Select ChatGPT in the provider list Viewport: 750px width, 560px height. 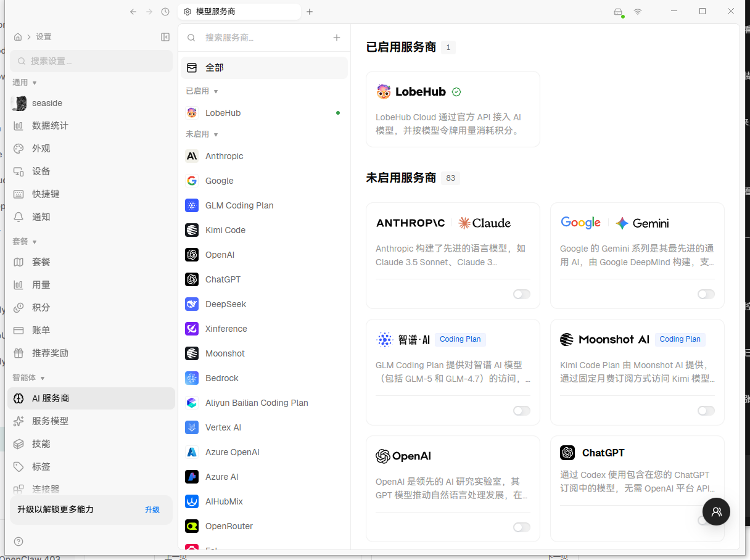[264, 279]
